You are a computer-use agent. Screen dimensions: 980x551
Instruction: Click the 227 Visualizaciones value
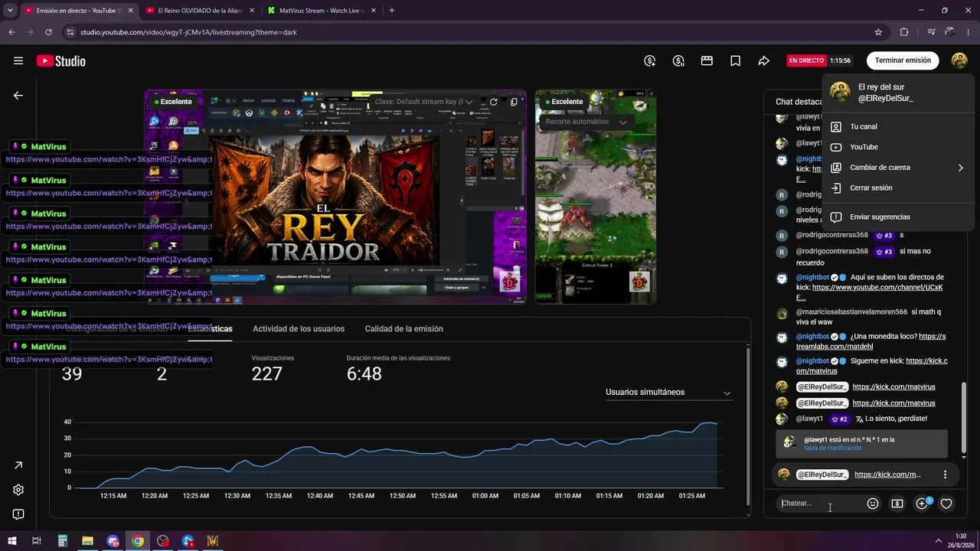click(x=267, y=373)
